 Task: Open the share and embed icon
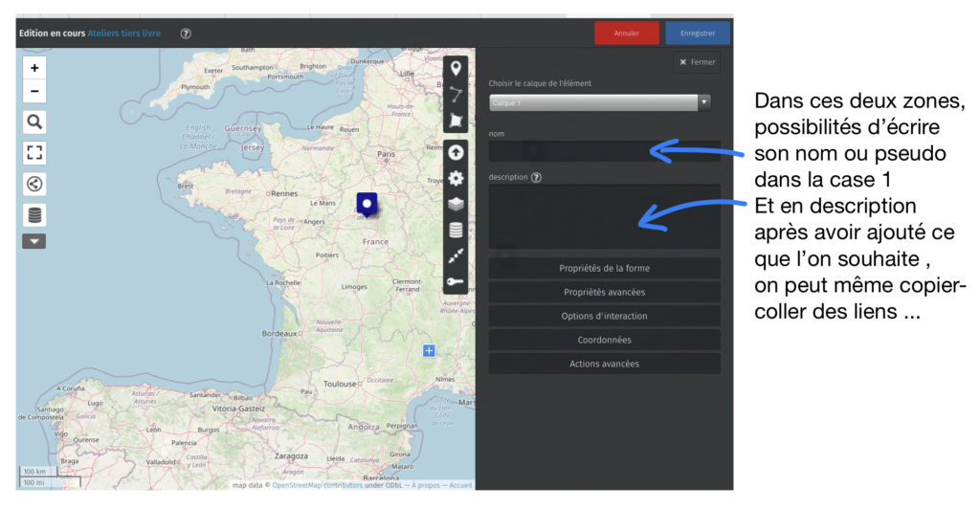pyautogui.click(x=34, y=185)
